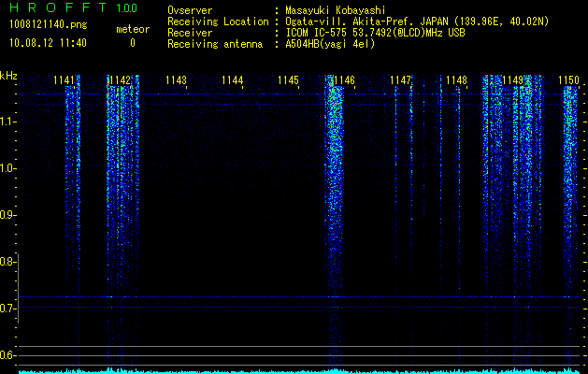This screenshot has width=588, height=374.
Task: Click the 1.0 kHz axis label
Action: (x=7, y=168)
